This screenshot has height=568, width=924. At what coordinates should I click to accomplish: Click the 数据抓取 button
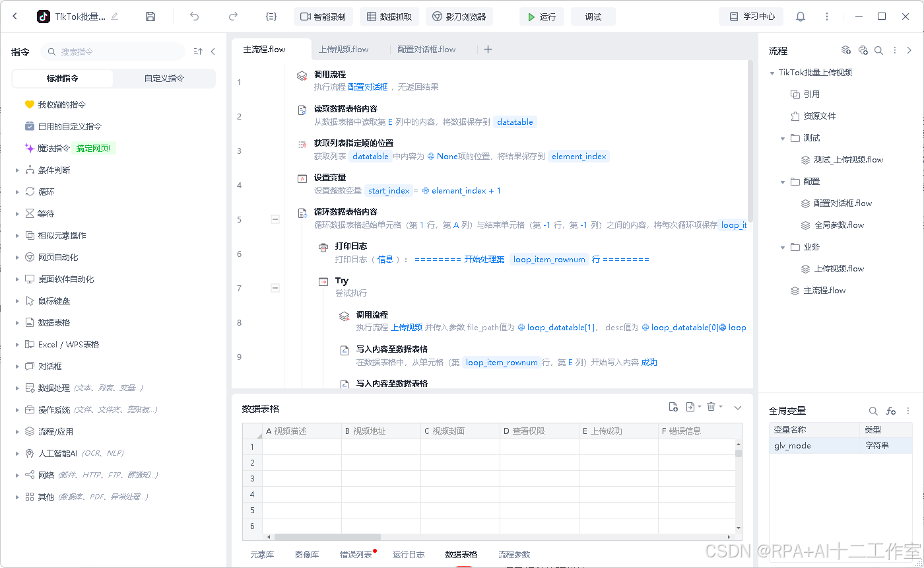point(389,17)
